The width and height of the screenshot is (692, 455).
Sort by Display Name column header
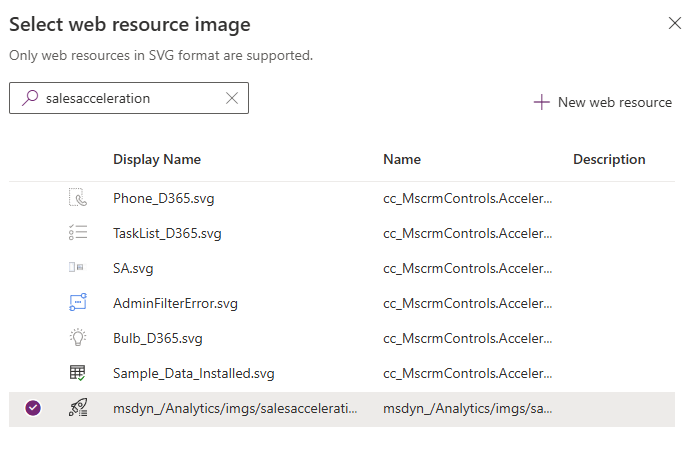[157, 159]
